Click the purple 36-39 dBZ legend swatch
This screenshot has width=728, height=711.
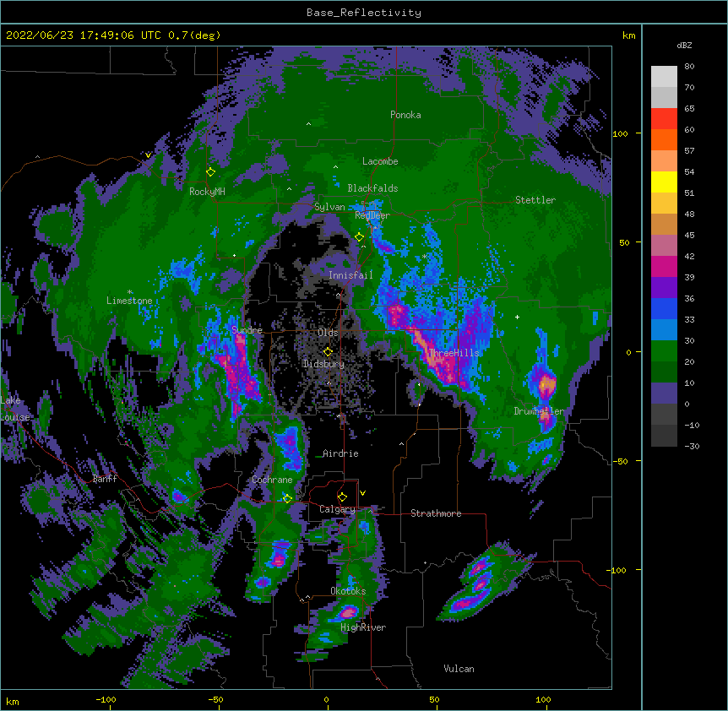coord(664,288)
